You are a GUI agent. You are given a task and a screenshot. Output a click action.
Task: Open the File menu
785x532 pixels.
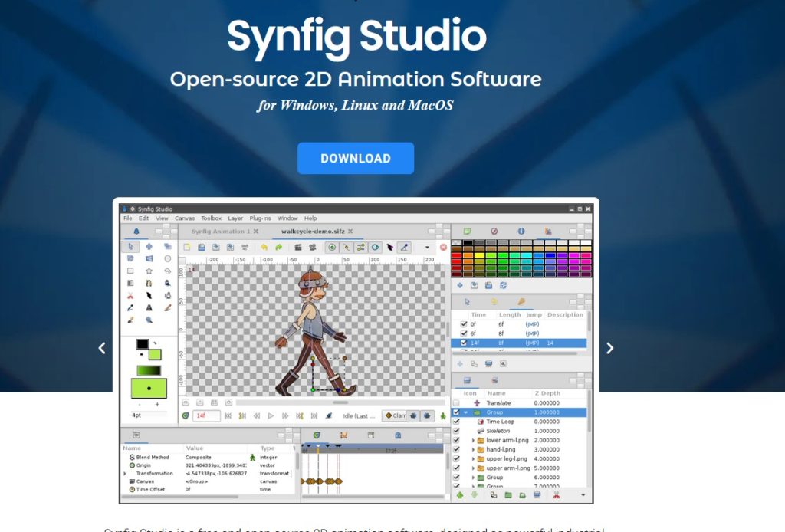click(128, 218)
